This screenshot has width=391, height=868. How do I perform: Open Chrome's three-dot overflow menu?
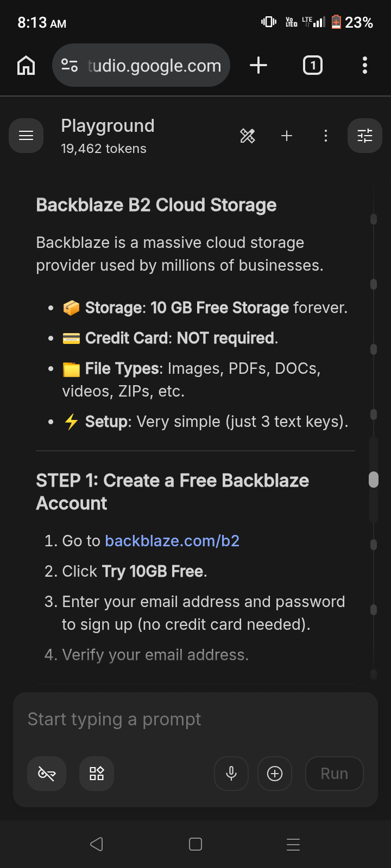[365, 66]
